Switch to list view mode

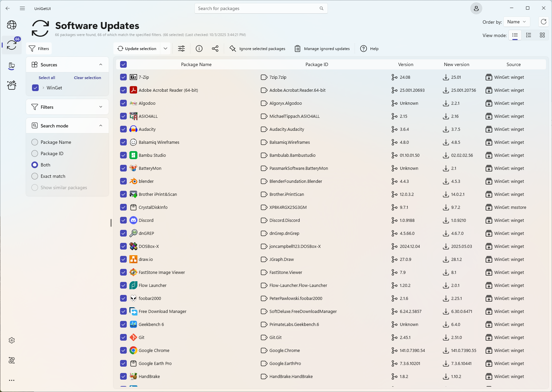(515, 35)
